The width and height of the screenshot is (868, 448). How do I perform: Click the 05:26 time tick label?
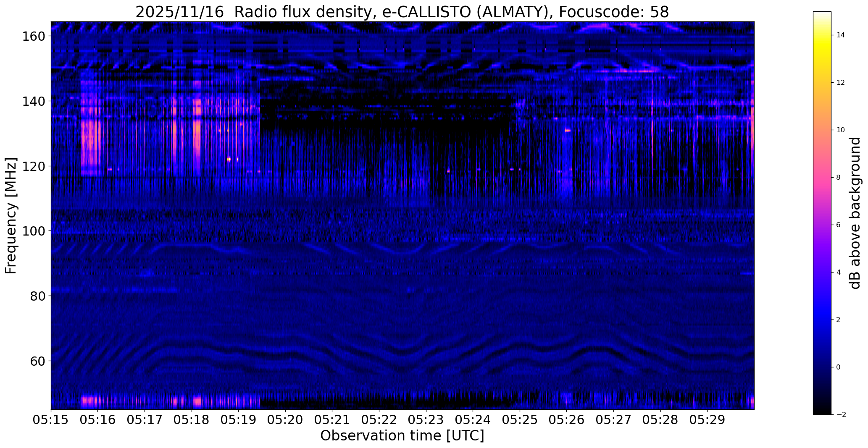pyautogui.click(x=567, y=419)
